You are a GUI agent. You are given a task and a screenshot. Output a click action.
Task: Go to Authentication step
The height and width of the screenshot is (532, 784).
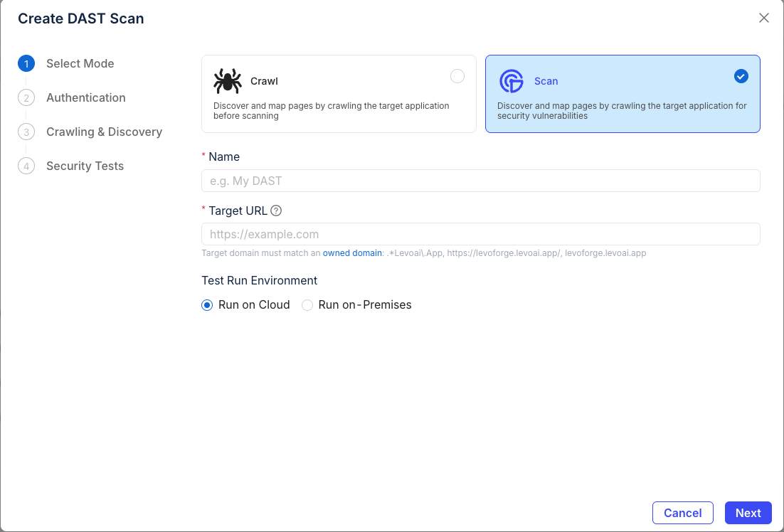coord(85,98)
